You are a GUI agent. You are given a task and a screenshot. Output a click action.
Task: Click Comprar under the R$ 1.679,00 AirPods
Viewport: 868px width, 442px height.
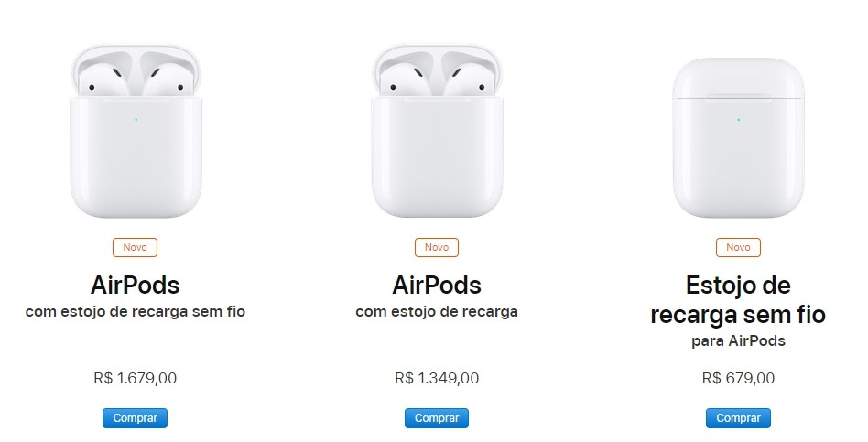(x=135, y=418)
